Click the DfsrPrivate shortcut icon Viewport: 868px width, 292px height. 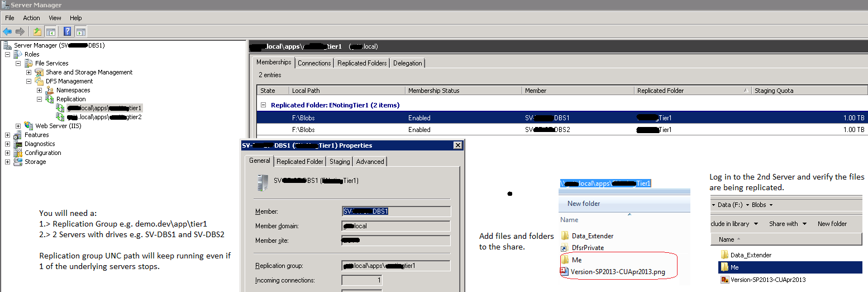pyautogui.click(x=564, y=248)
